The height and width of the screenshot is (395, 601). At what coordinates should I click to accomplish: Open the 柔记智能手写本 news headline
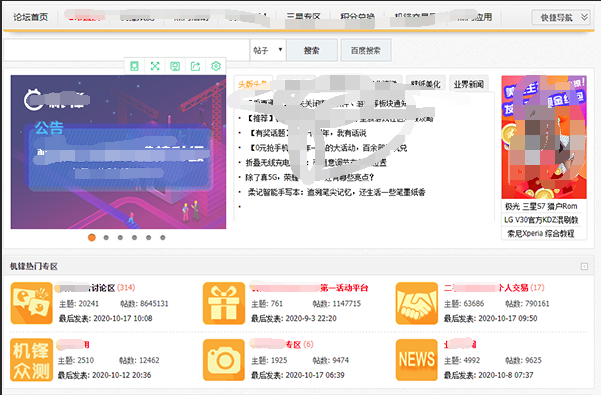click(337, 192)
